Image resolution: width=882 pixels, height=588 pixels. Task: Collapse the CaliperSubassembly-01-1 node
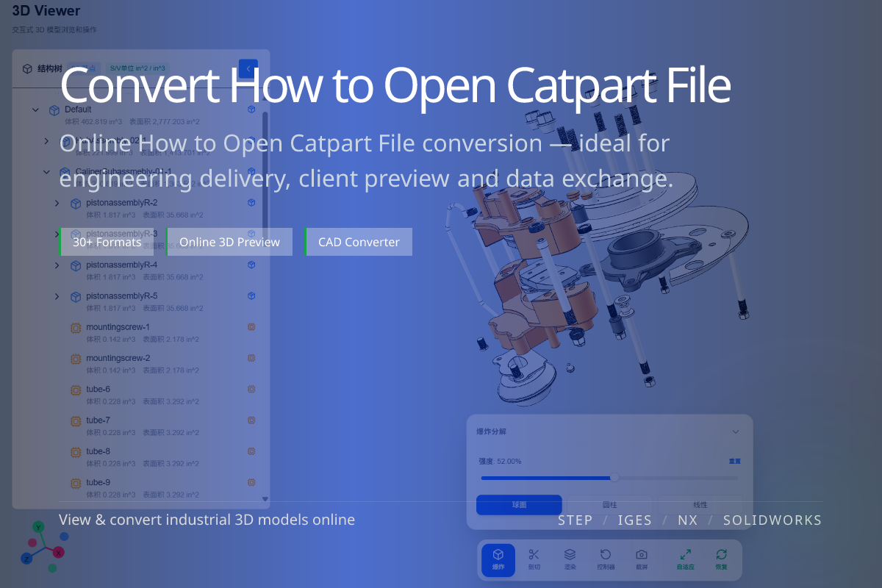(x=46, y=172)
